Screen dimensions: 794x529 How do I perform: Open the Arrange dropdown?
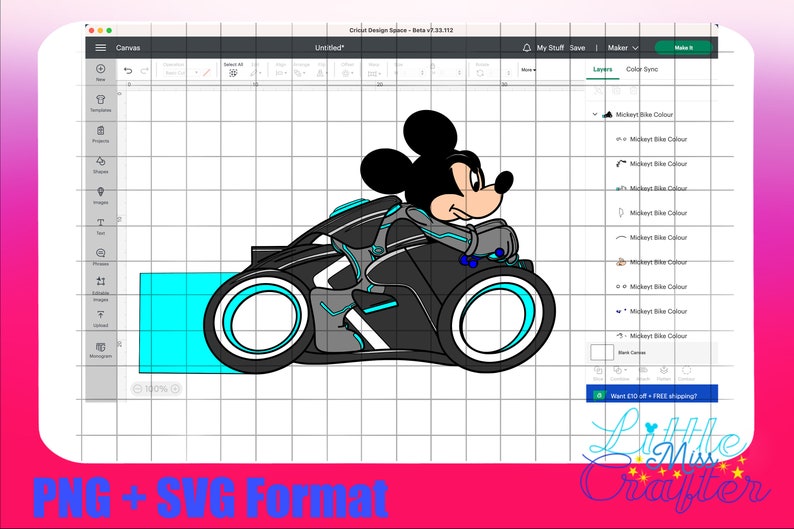300,73
